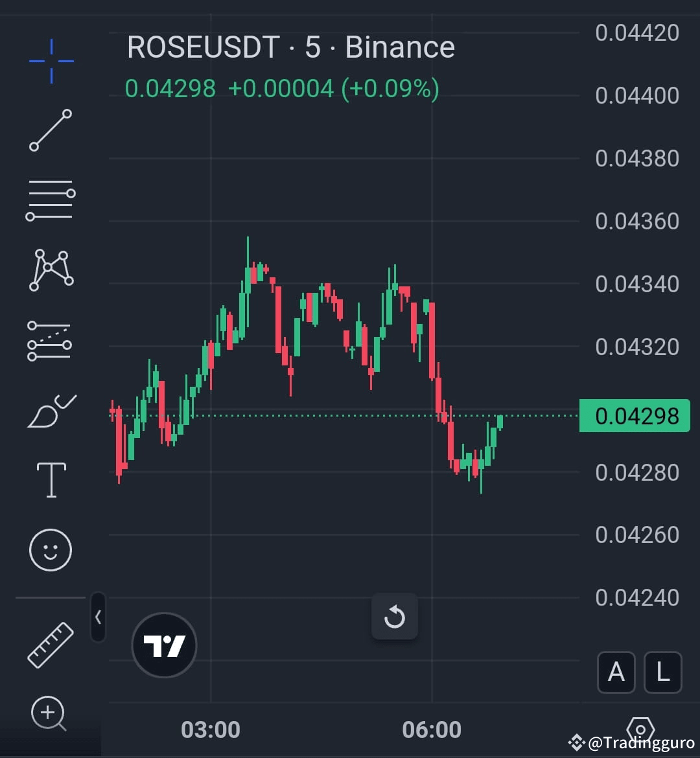Open the prediction and measurement tools
This screenshot has height=758, width=700.
51,341
